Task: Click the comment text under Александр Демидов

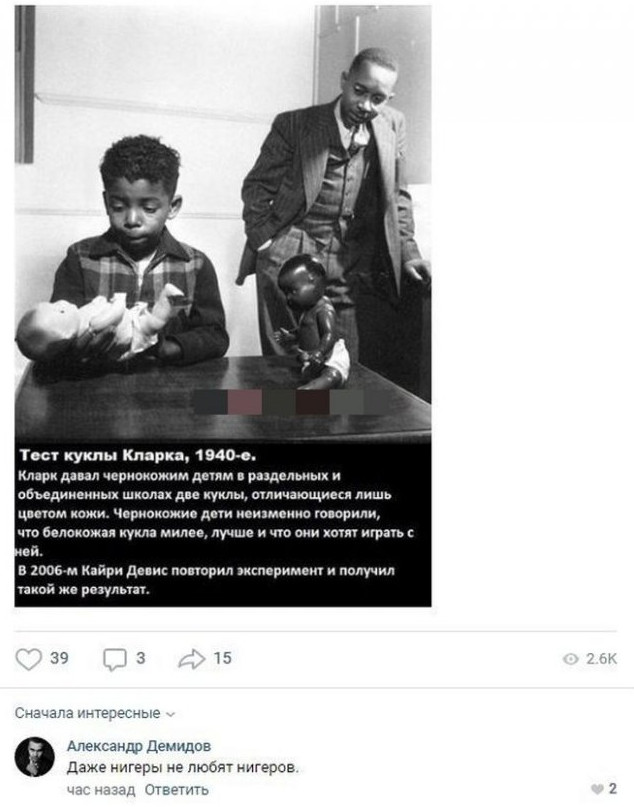Action: 183,768
